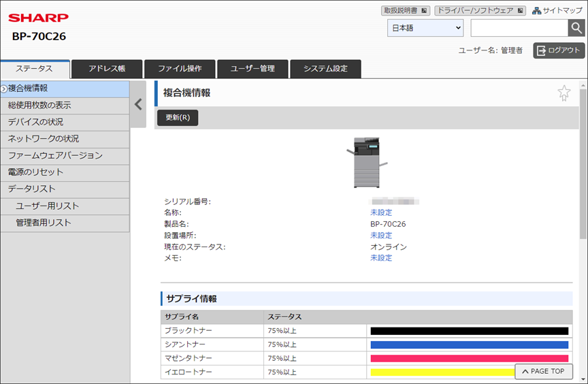Screen dimensions: 588x384
Task: Open データリスト menu item
Action: 65,189
